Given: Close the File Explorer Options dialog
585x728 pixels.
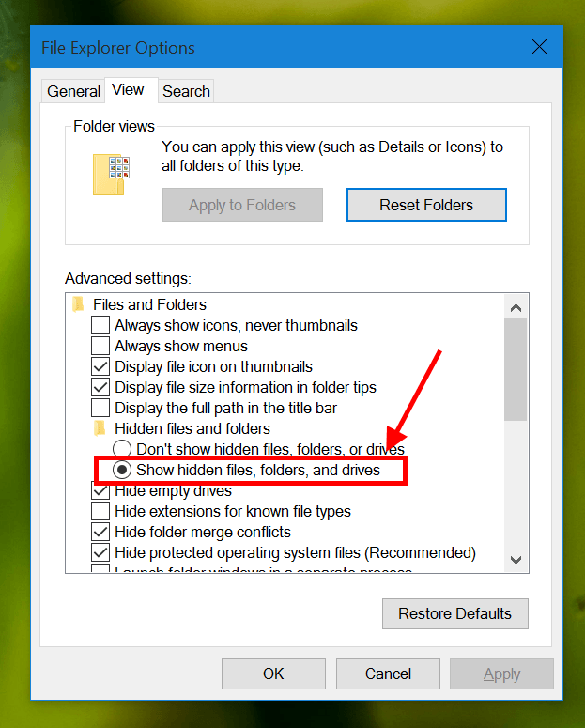Looking at the screenshot, I should point(539,47).
